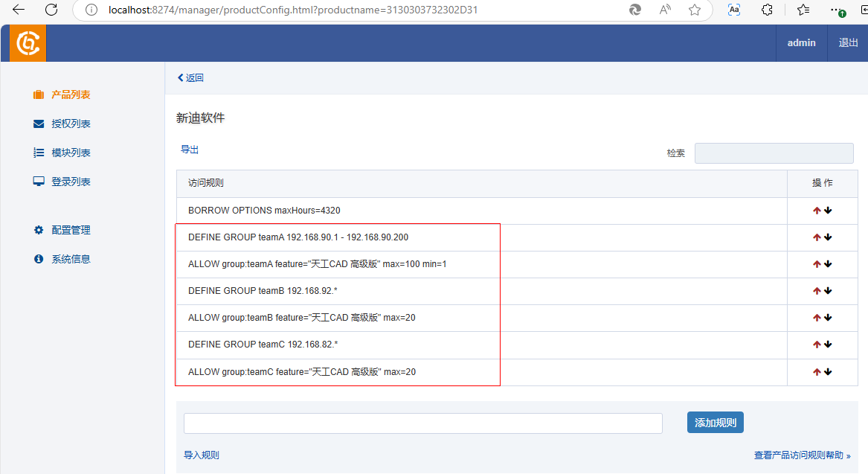This screenshot has height=474, width=868.
Task: Click the 添加规则 button
Action: click(x=716, y=423)
